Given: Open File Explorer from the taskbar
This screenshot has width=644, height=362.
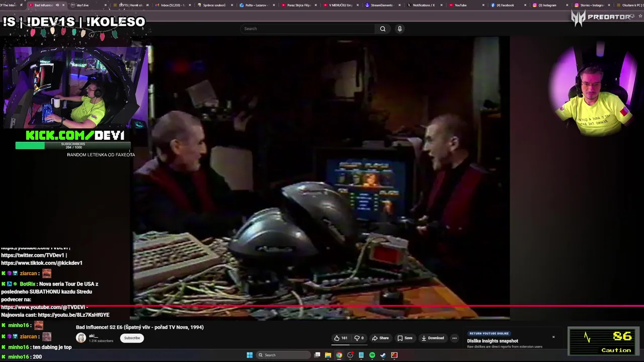Looking at the screenshot, I should 328,355.
